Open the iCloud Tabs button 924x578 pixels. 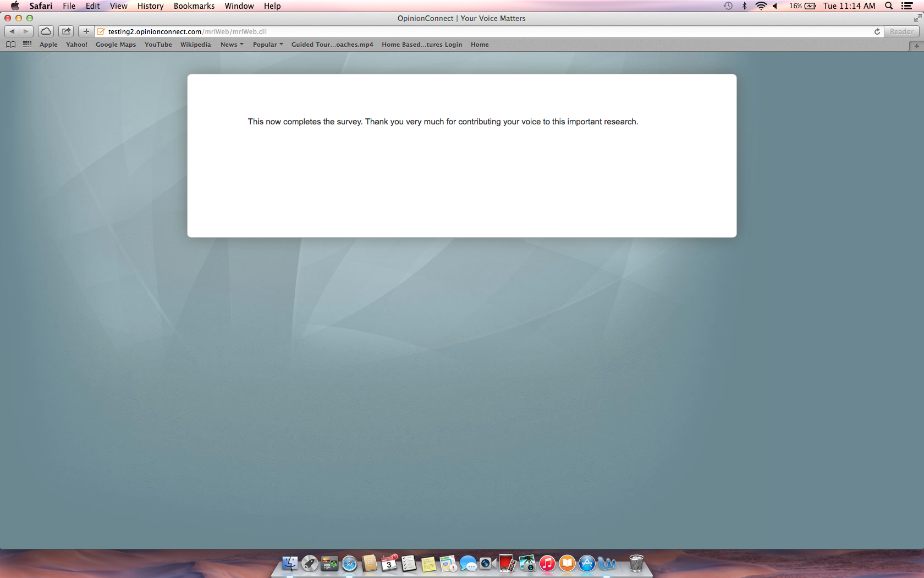(x=46, y=31)
